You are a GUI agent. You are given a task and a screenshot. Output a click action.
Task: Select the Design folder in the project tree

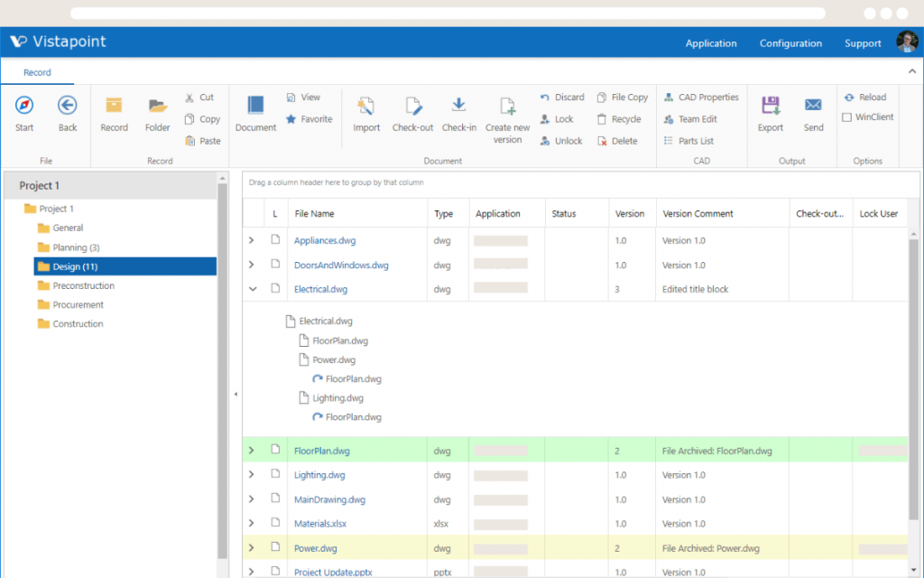(75, 266)
